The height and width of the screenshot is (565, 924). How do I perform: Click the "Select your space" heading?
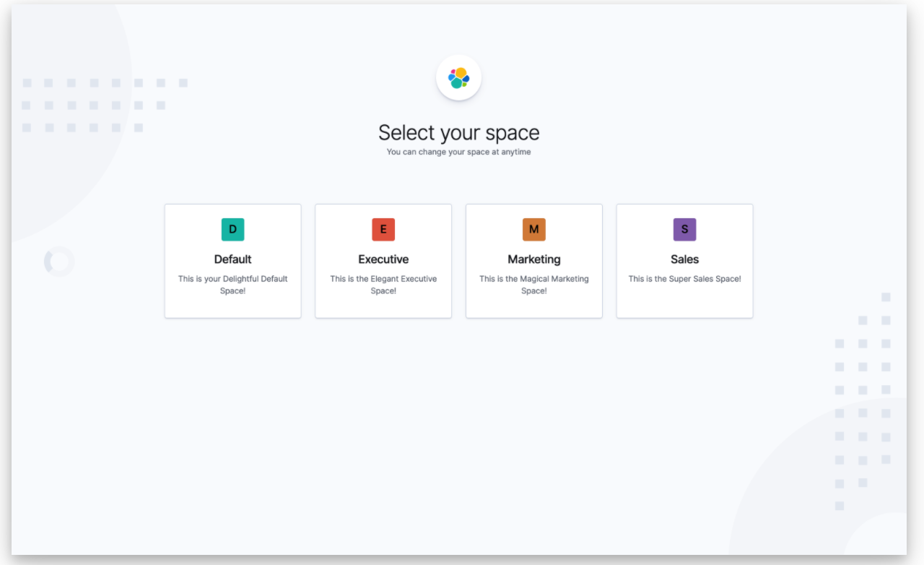(x=458, y=132)
